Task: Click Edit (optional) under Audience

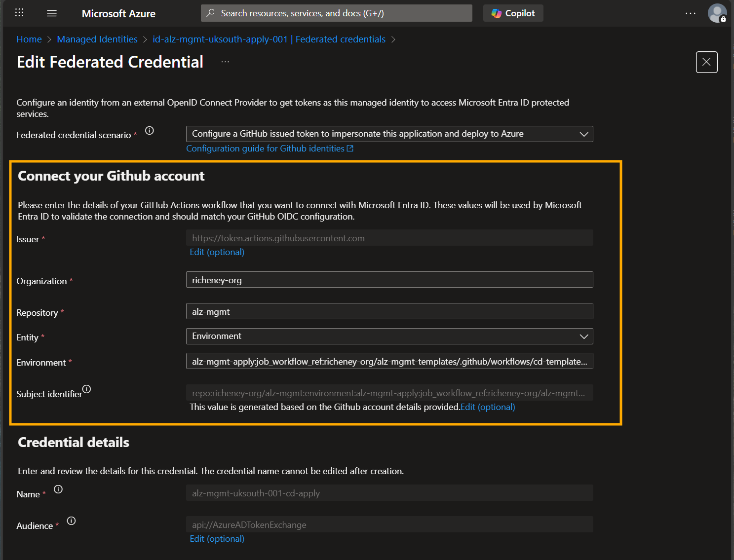Action: (217, 538)
